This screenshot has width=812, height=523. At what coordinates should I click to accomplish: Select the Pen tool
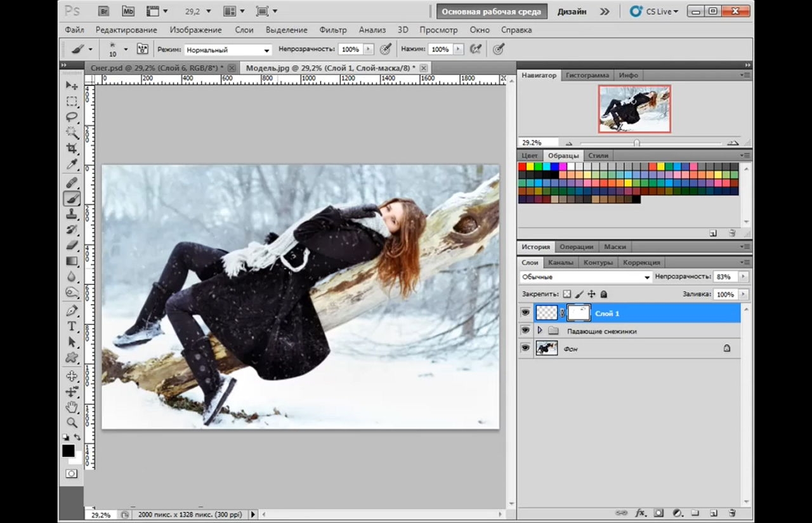pyautogui.click(x=72, y=311)
